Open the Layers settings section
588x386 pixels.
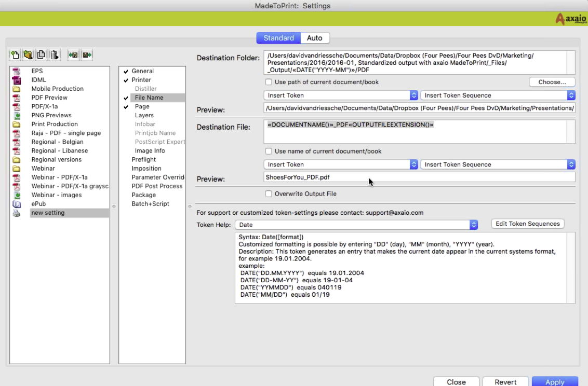click(144, 115)
